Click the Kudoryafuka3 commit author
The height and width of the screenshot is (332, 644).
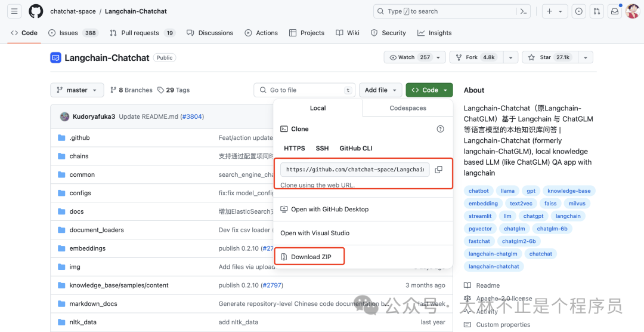(x=94, y=116)
